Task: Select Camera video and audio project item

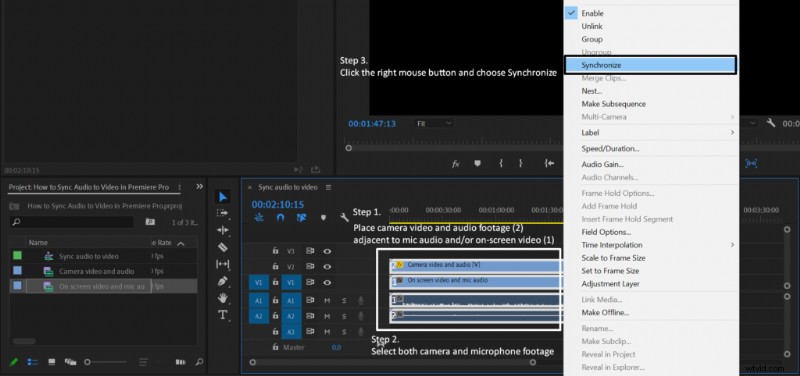Action: pos(96,271)
